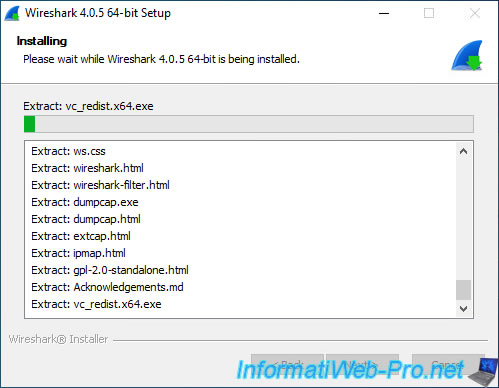Click the disabled maximize button
The width and height of the screenshot is (499, 388).
pyautogui.click(x=429, y=13)
